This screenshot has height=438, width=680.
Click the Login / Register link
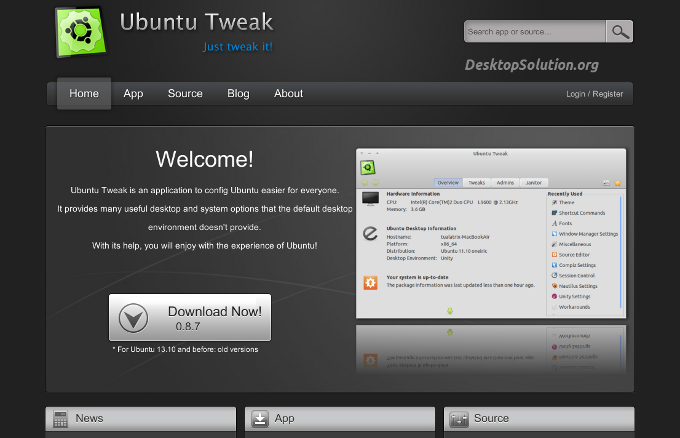[595, 94]
